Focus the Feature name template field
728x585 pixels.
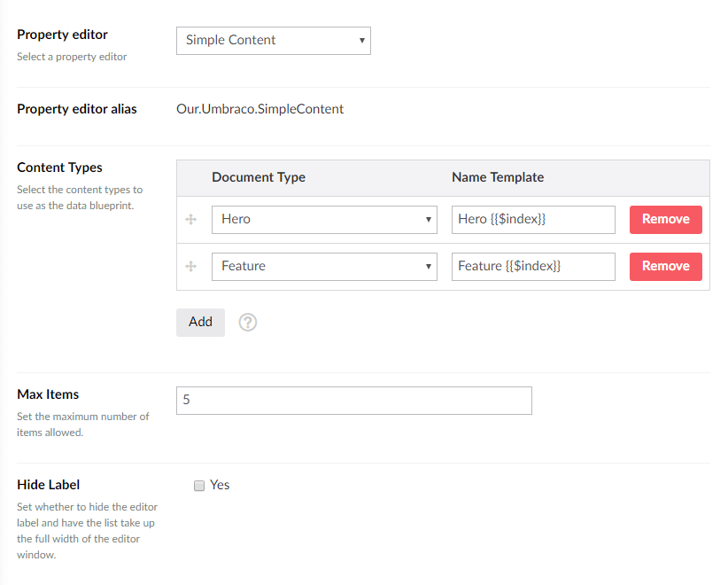point(533,267)
